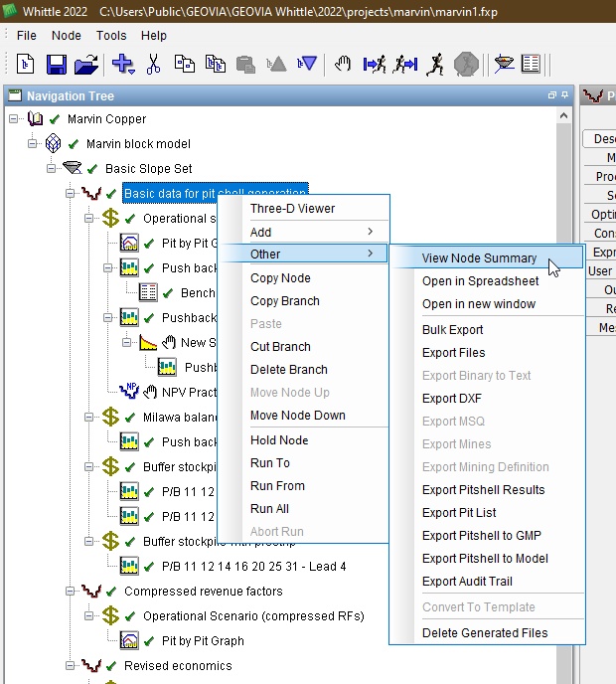
Task: Click the Three-D viewer pit toolbar icon
Action: (504, 64)
